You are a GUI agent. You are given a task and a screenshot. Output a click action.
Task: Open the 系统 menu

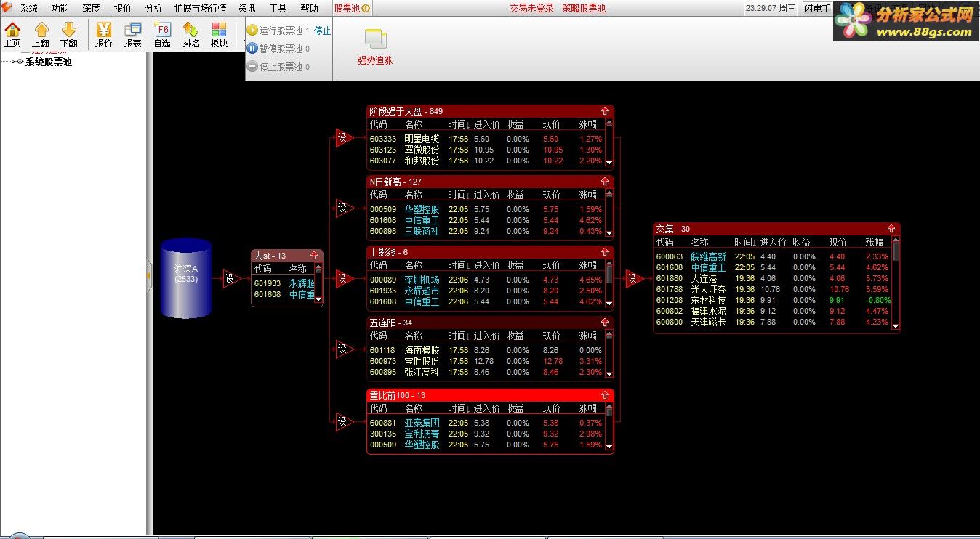[28, 9]
